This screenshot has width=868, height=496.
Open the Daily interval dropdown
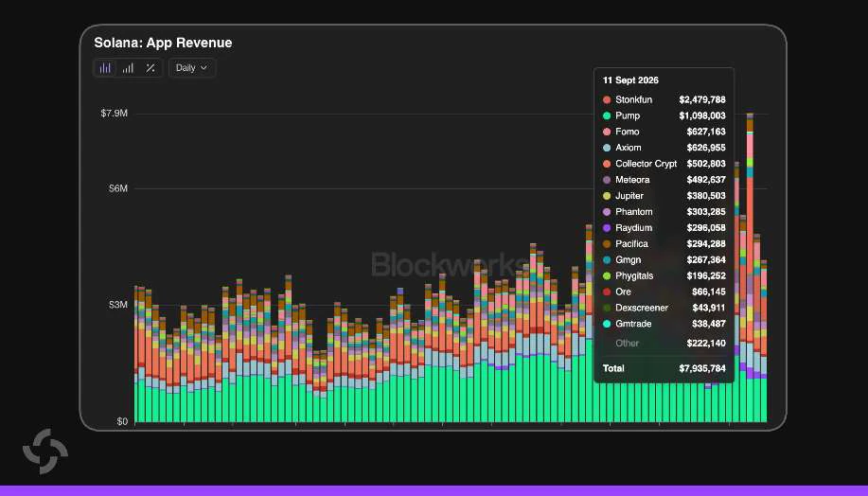coord(191,68)
